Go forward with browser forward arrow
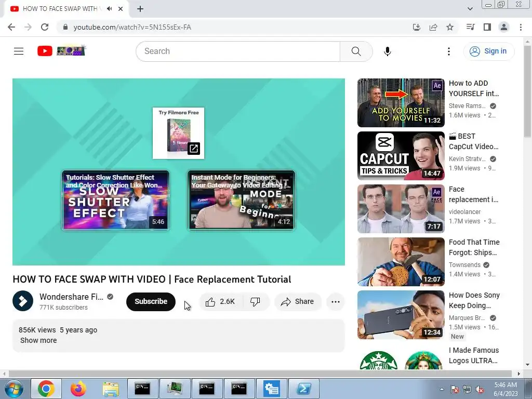The height and width of the screenshot is (399, 532). click(x=28, y=27)
